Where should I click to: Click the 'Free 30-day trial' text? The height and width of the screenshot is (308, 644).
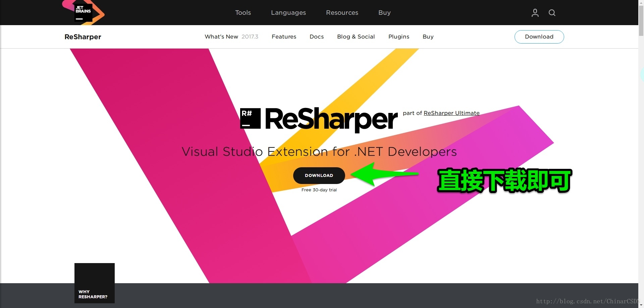[x=319, y=190]
